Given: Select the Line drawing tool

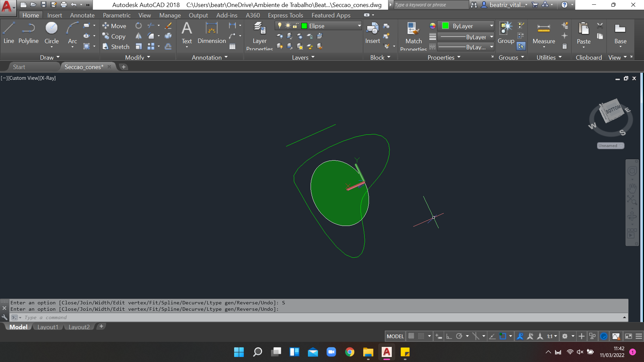Looking at the screenshot, I should (x=9, y=33).
